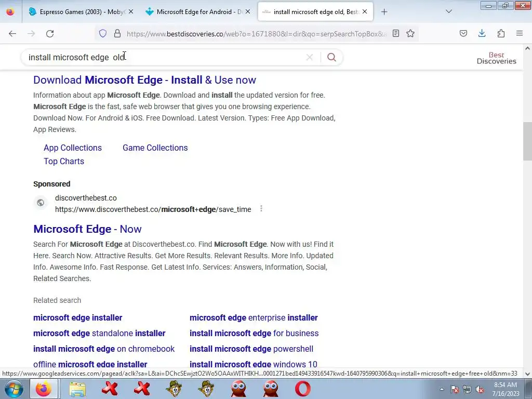Select offline microsoft edge installer search
This screenshot has height=399, width=532.
(x=90, y=364)
